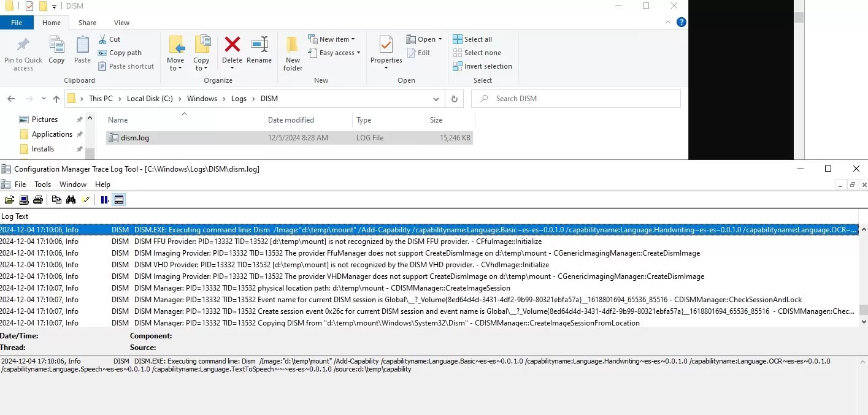Click the Find binoculars icon

pyautogui.click(x=71, y=200)
